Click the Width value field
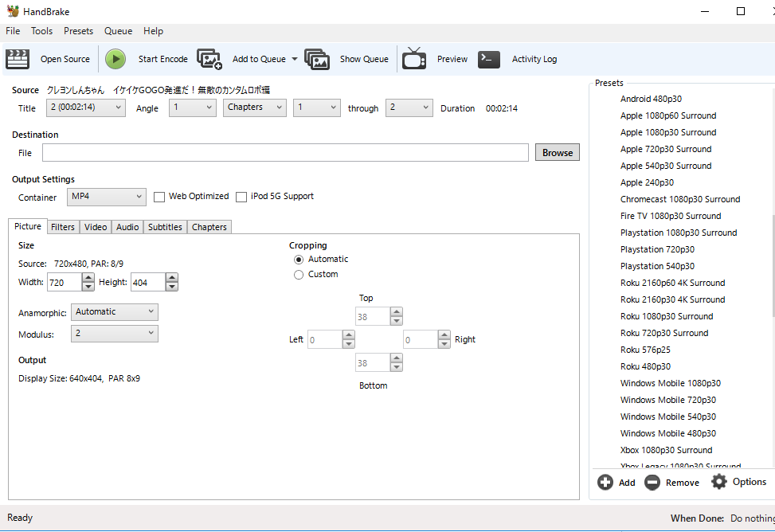 coord(65,282)
